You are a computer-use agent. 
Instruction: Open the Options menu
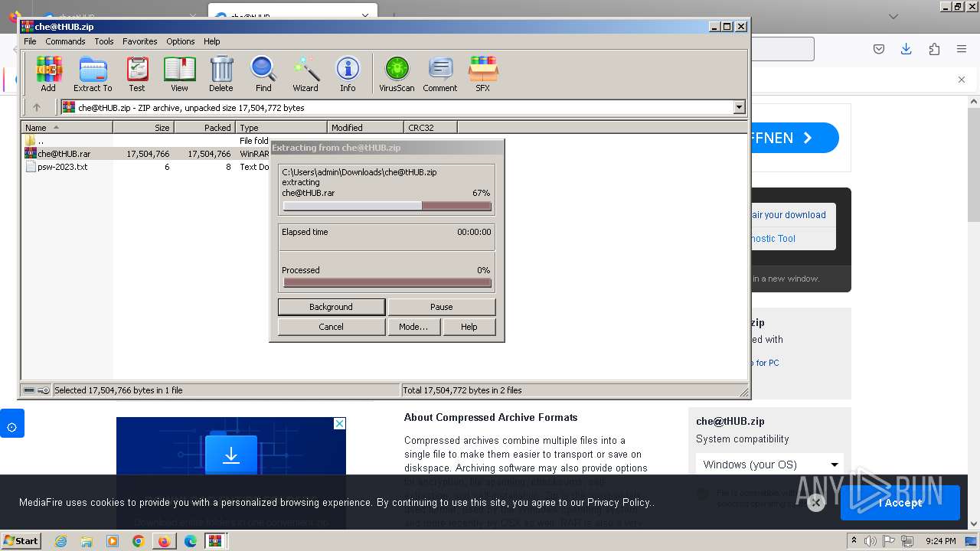pos(181,41)
